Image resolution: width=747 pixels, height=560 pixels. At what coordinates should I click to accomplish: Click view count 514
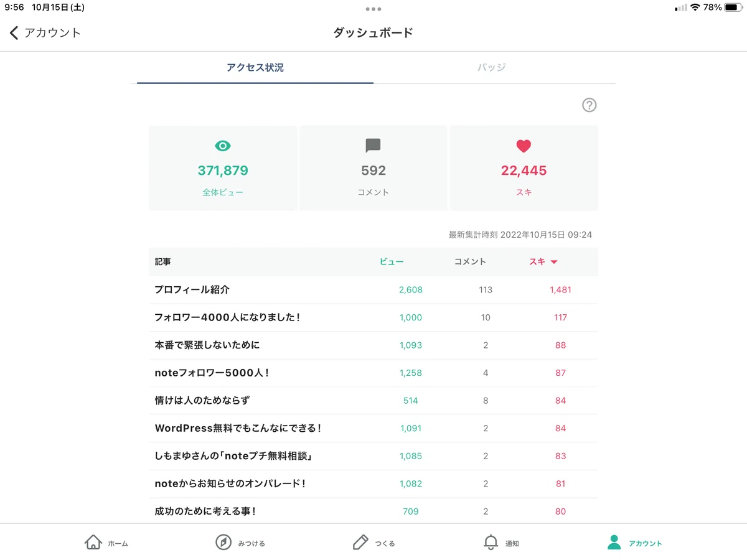411,400
